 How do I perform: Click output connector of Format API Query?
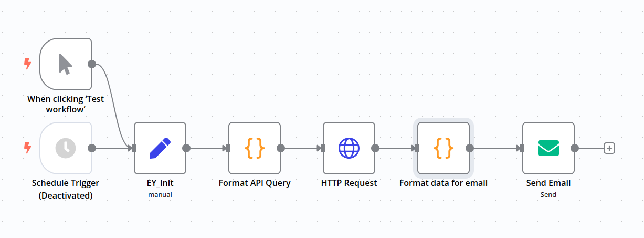click(281, 148)
